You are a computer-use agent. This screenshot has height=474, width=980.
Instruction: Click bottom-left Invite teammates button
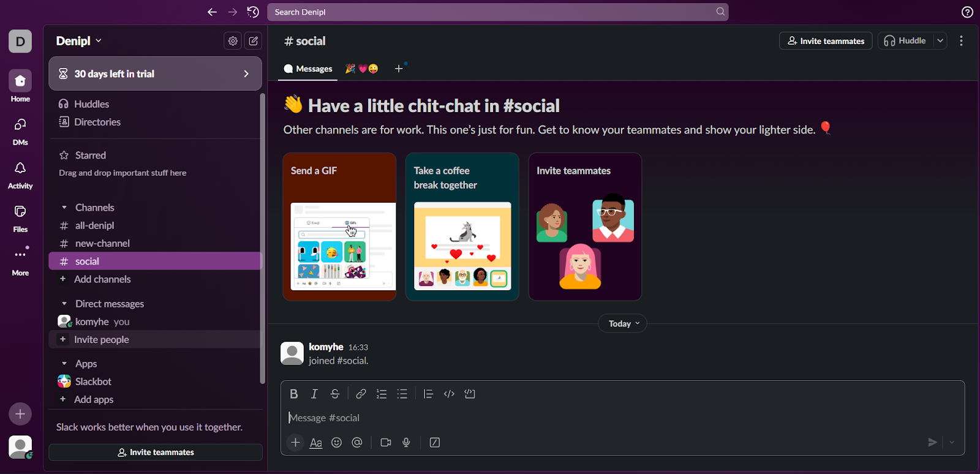click(156, 452)
